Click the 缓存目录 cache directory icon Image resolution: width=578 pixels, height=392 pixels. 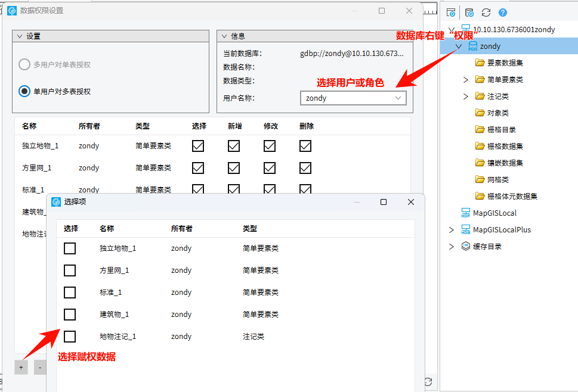(x=466, y=247)
